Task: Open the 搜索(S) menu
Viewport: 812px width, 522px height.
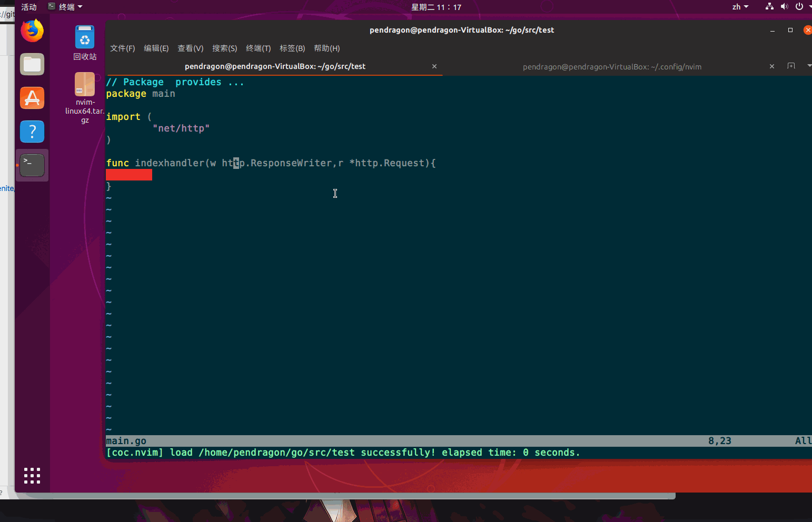Action: coord(225,48)
